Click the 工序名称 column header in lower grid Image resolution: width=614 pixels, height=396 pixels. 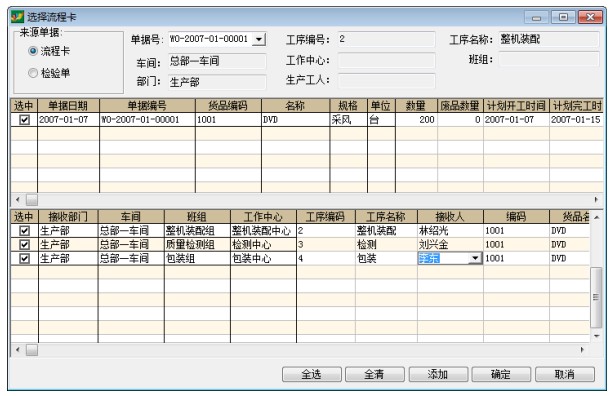tap(386, 217)
